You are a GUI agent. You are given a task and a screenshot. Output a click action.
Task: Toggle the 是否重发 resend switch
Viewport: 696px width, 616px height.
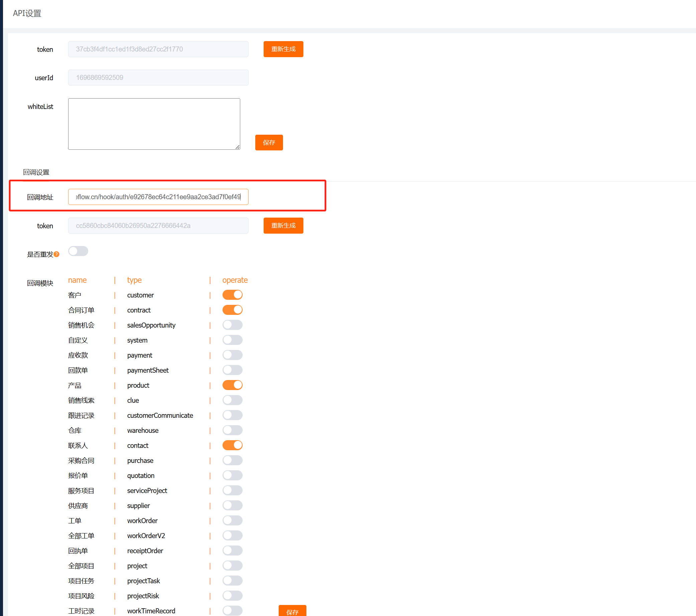pos(78,251)
